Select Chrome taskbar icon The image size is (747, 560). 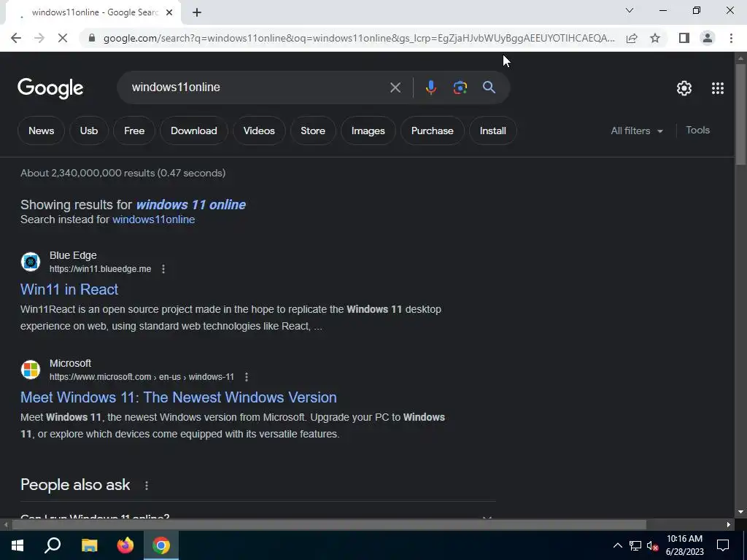point(161,545)
